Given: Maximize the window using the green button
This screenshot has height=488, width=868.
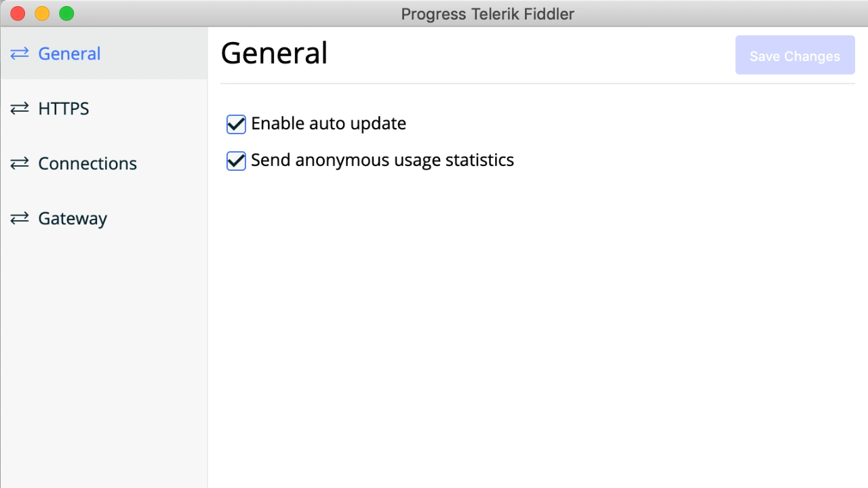Looking at the screenshot, I should pos(66,14).
